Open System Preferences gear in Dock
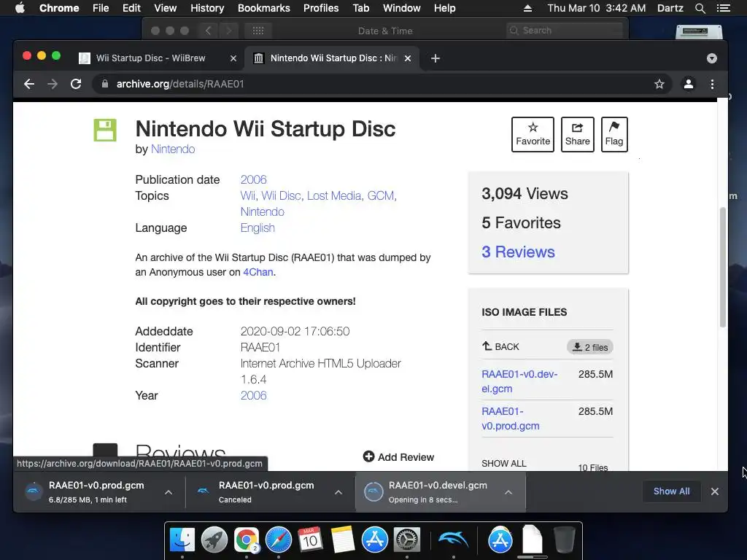Screen dimensions: 747x560 click(x=406, y=540)
